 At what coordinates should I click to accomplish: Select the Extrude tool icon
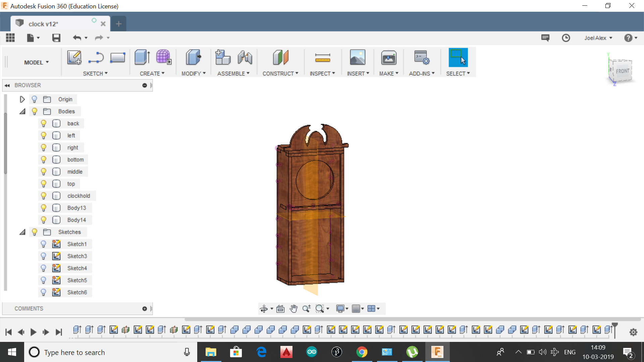tap(142, 57)
